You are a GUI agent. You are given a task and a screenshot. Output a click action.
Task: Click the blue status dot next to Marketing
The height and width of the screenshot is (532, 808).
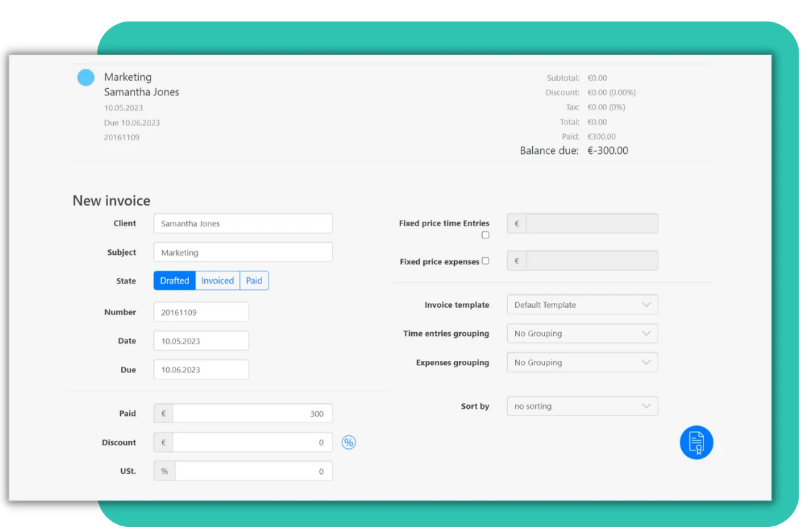[85, 77]
